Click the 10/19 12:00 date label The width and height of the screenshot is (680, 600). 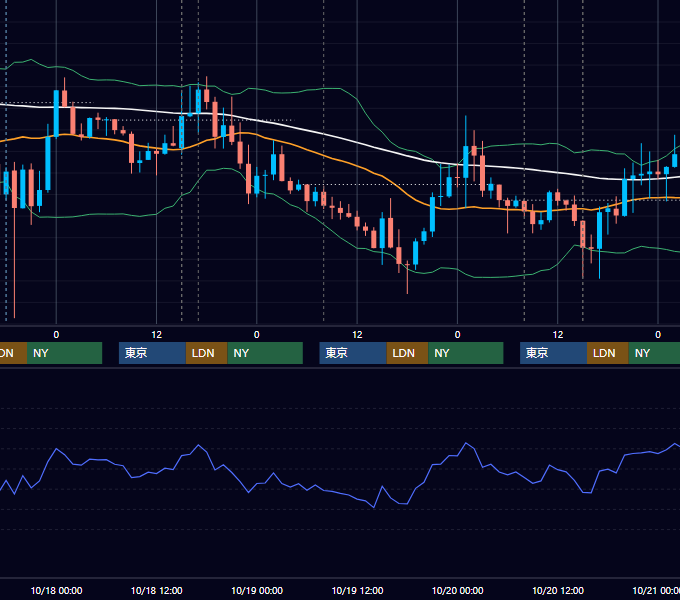point(357,590)
